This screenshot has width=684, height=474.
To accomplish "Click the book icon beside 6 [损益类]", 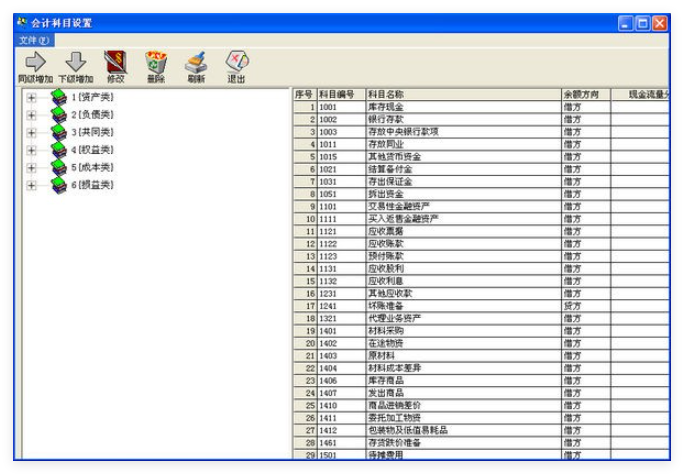I will [x=58, y=185].
